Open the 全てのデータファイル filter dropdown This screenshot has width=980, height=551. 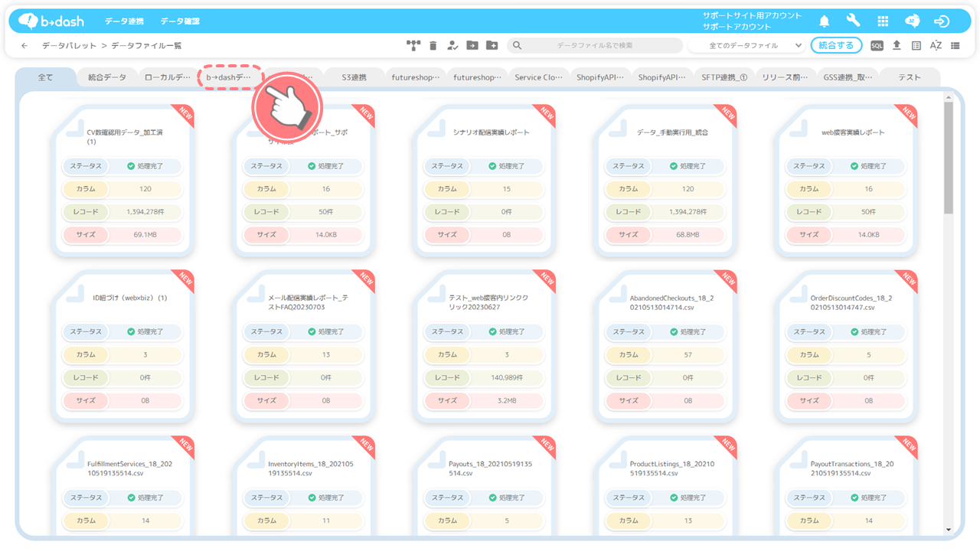[746, 46]
